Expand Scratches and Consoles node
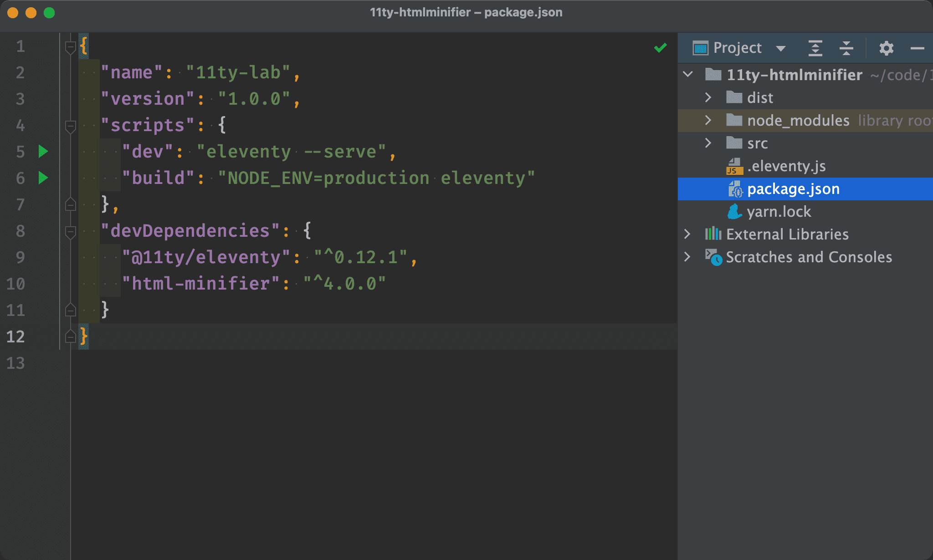Viewport: 933px width, 560px height. [687, 257]
